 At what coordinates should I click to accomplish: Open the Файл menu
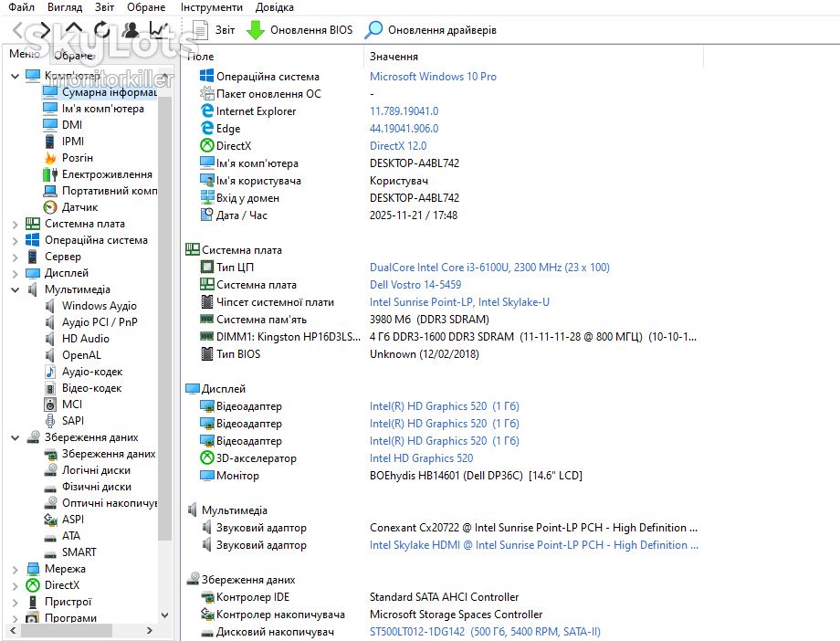[x=21, y=7]
